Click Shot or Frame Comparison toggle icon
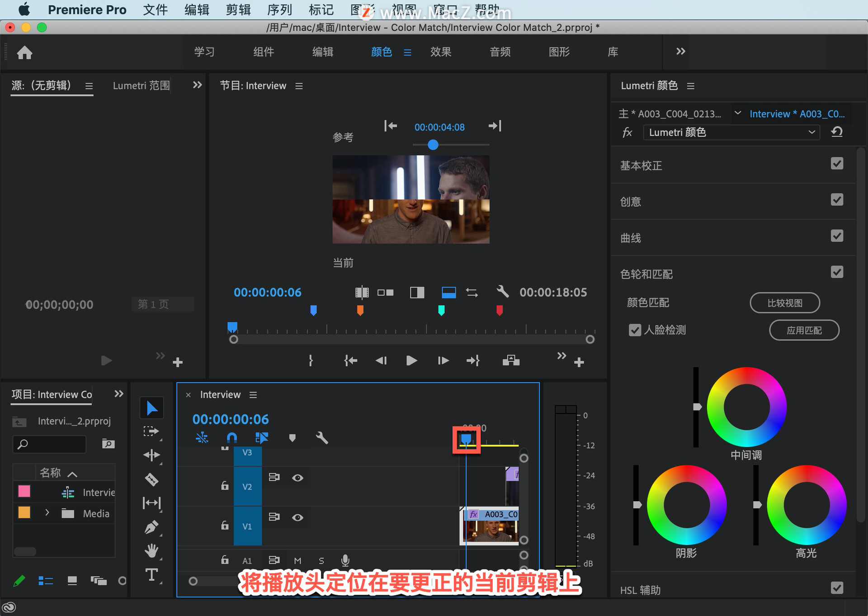The height and width of the screenshot is (616, 868). coord(362,293)
